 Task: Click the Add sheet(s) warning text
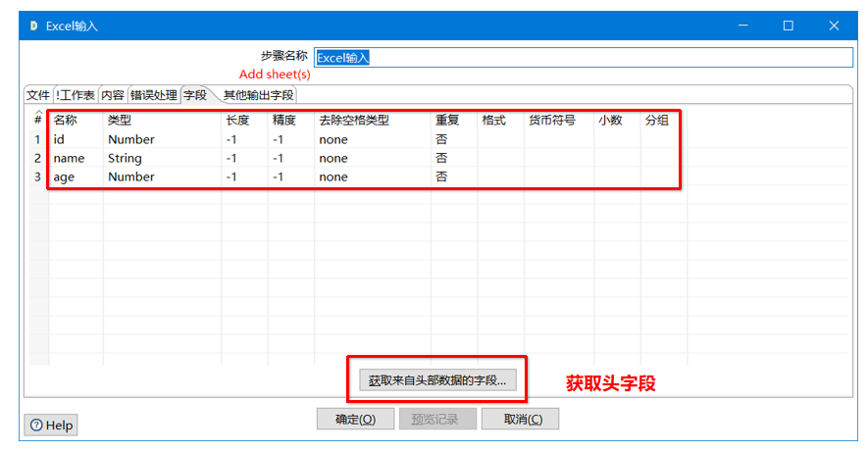point(275,75)
